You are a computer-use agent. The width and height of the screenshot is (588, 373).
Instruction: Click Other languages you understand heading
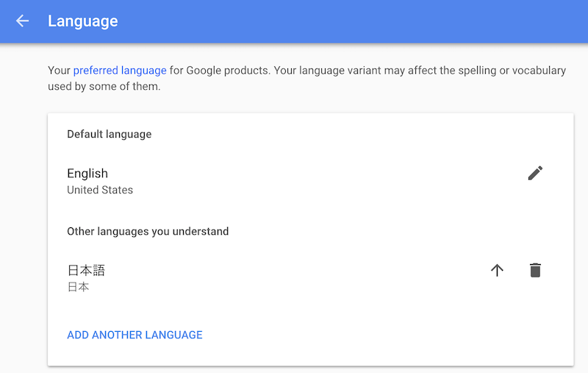tap(148, 231)
